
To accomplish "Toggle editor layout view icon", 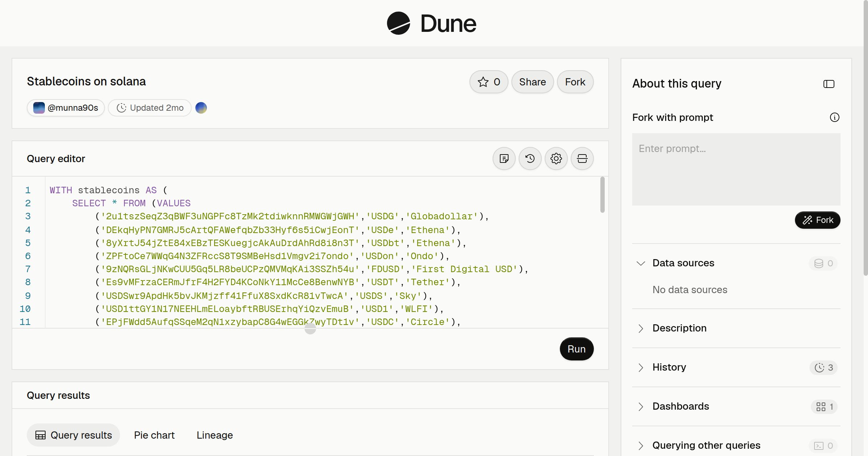I will [582, 159].
